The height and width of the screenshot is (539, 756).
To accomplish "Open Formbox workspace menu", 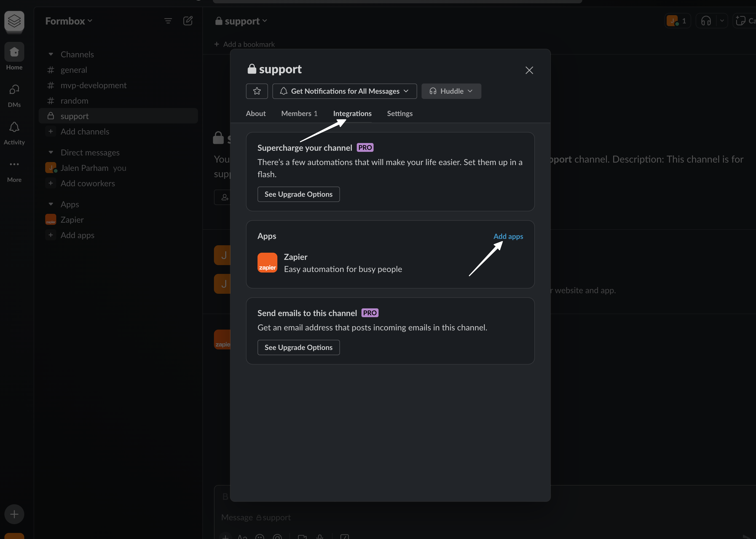I will 69,21.
